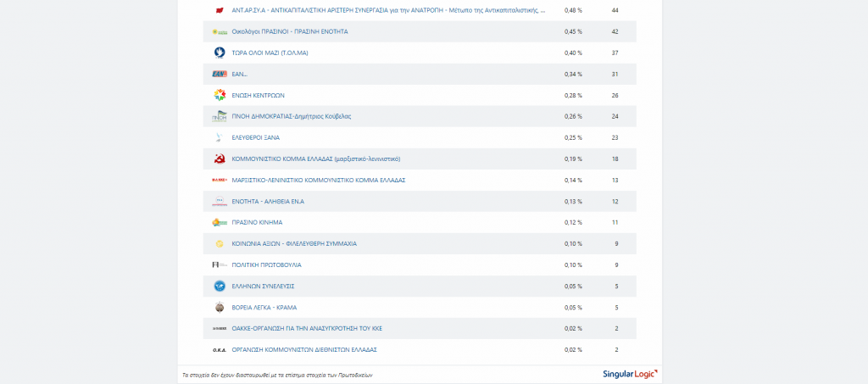Click the ΚΟΙΝΩΝΙΑ ΑΞΙΩΝ yellow logo
This screenshot has height=384, width=868.
(220, 244)
